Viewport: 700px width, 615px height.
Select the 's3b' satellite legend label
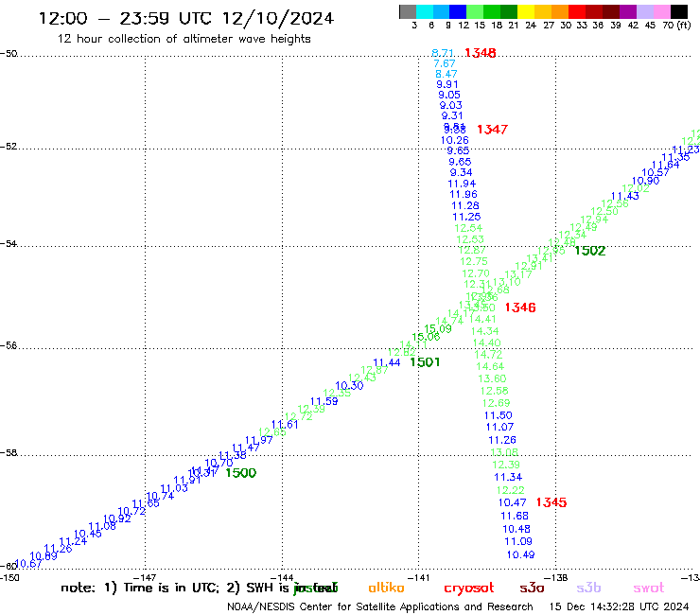(x=588, y=588)
